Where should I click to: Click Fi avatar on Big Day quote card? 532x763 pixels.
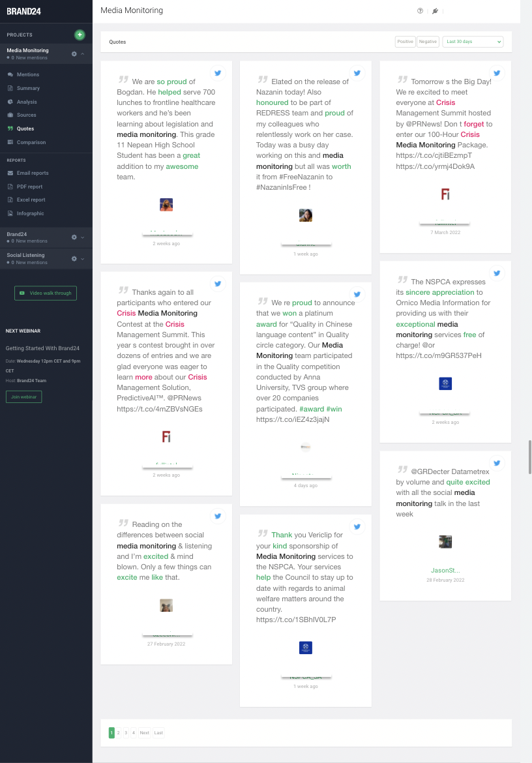pyautogui.click(x=445, y=194)
